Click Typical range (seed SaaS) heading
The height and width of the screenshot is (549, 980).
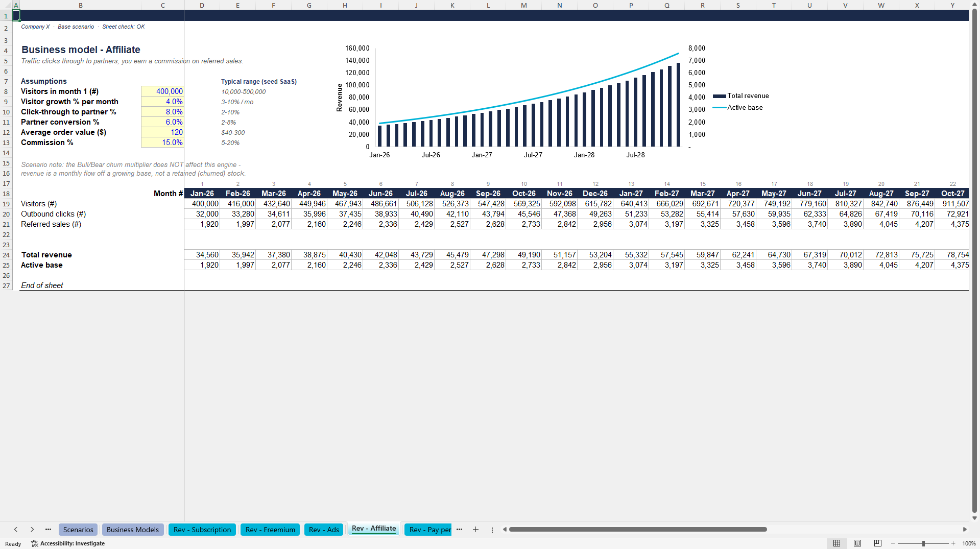pos(259,81)
